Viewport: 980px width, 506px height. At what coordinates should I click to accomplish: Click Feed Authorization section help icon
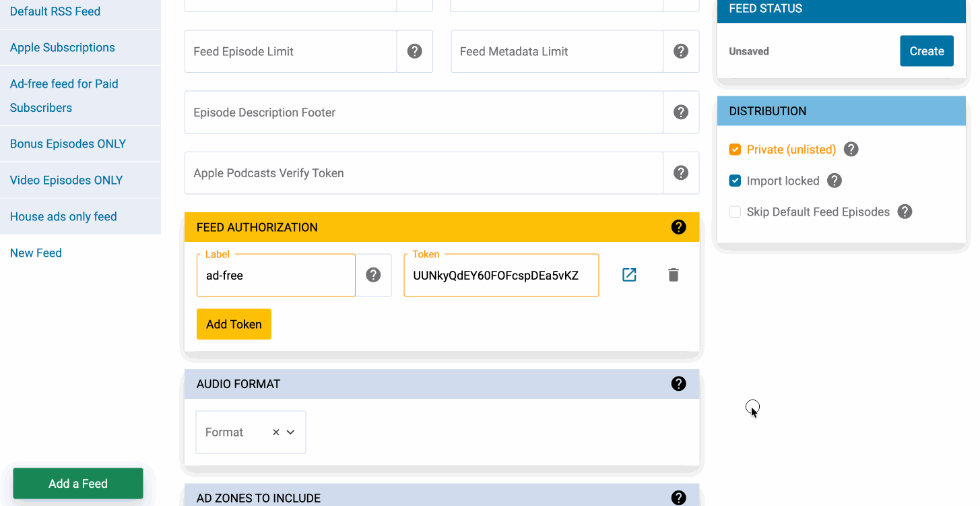pyautogui.click(x=678, y=227)
